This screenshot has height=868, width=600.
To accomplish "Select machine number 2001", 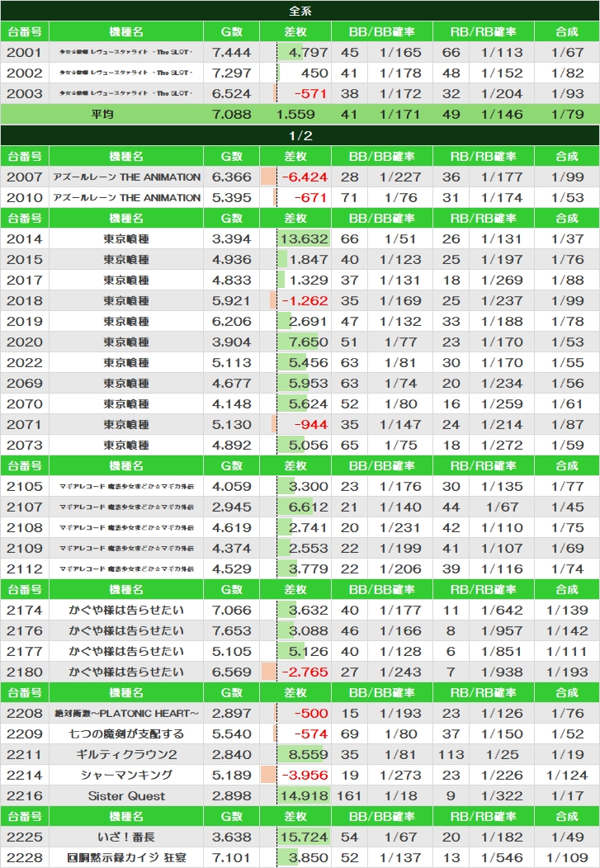I will tap(25, 52).
